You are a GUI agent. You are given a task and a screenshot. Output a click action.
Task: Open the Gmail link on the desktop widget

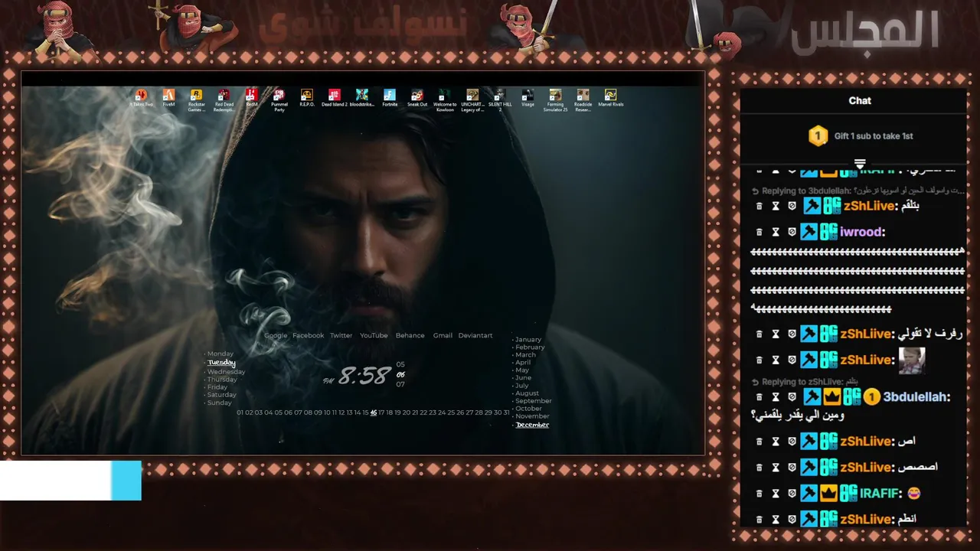443,335
